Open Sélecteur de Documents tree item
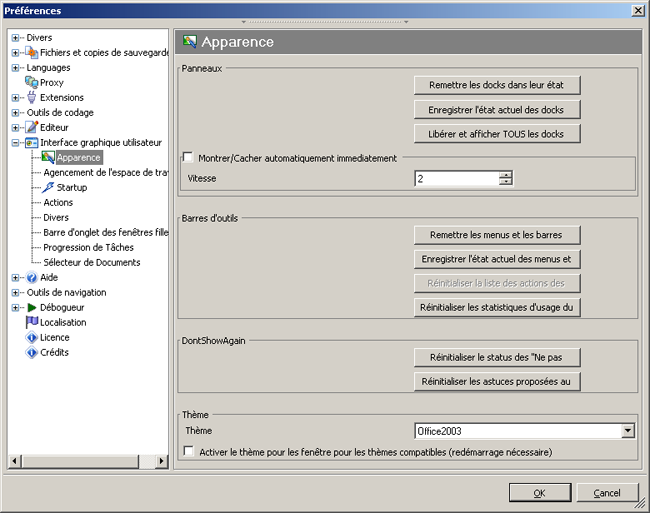The height and width of the screenshot is (513, 650). [x=92, y=262]
